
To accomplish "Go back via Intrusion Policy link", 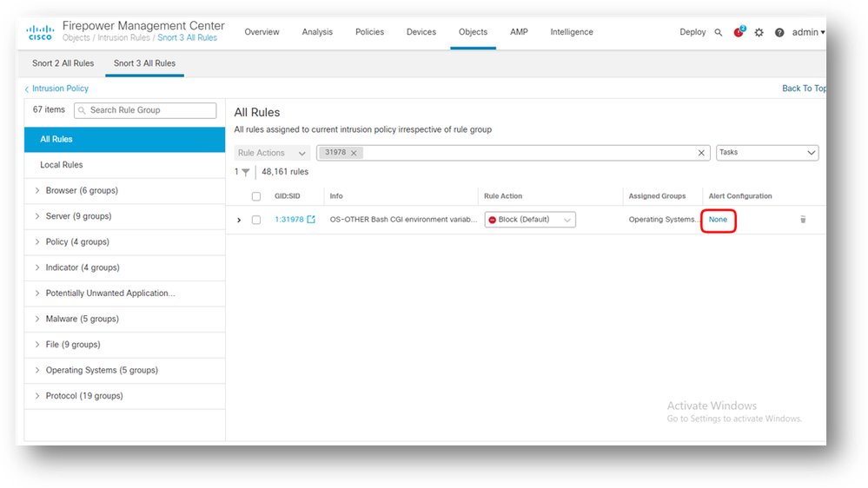I will click(x=60, y=89).
